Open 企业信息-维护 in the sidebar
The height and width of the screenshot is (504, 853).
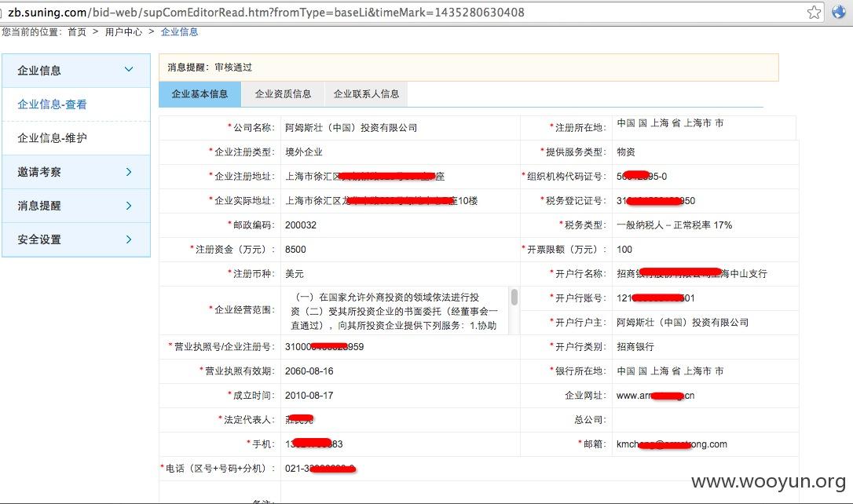(52, 138)
